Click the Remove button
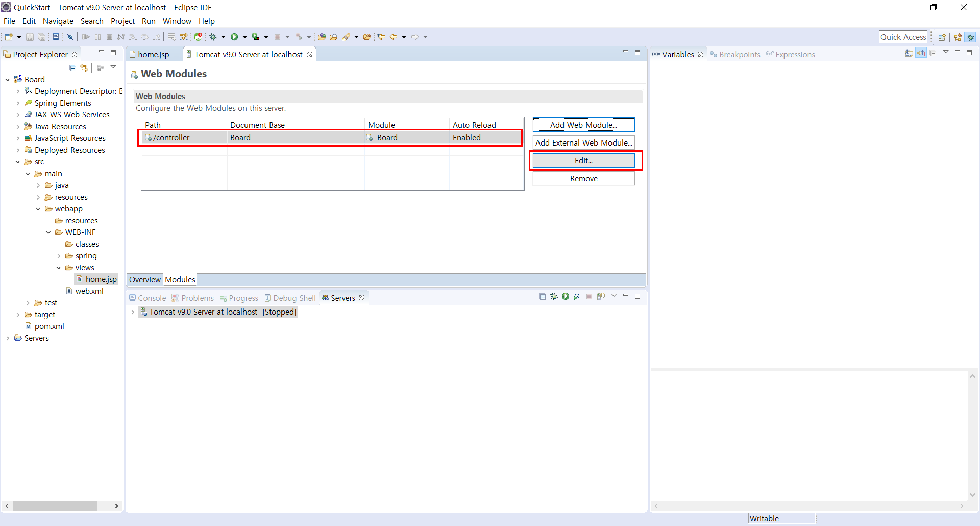 (x=584, y=178)
